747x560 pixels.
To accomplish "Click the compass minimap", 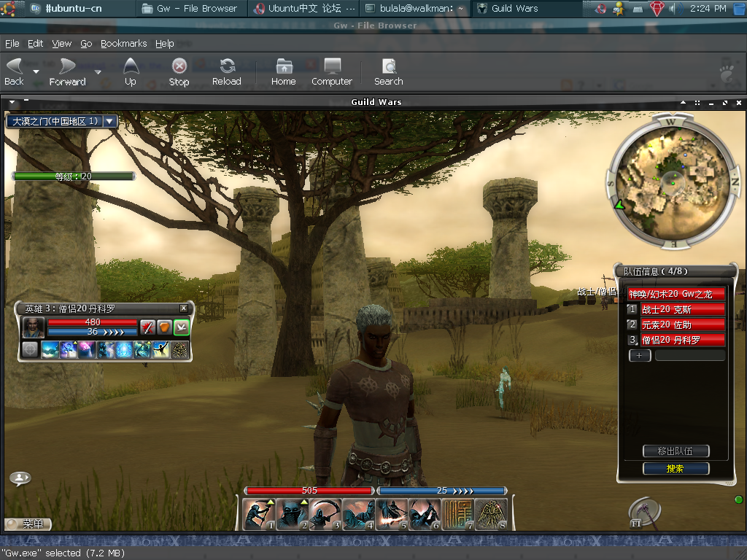I will 673,182.
